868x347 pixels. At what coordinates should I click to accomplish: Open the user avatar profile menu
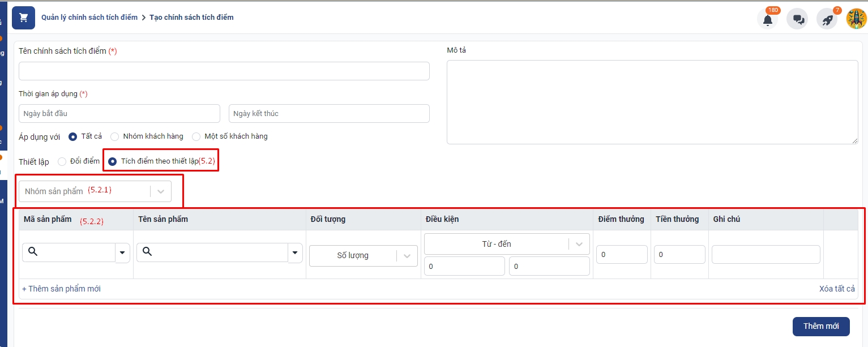point(856,19)
